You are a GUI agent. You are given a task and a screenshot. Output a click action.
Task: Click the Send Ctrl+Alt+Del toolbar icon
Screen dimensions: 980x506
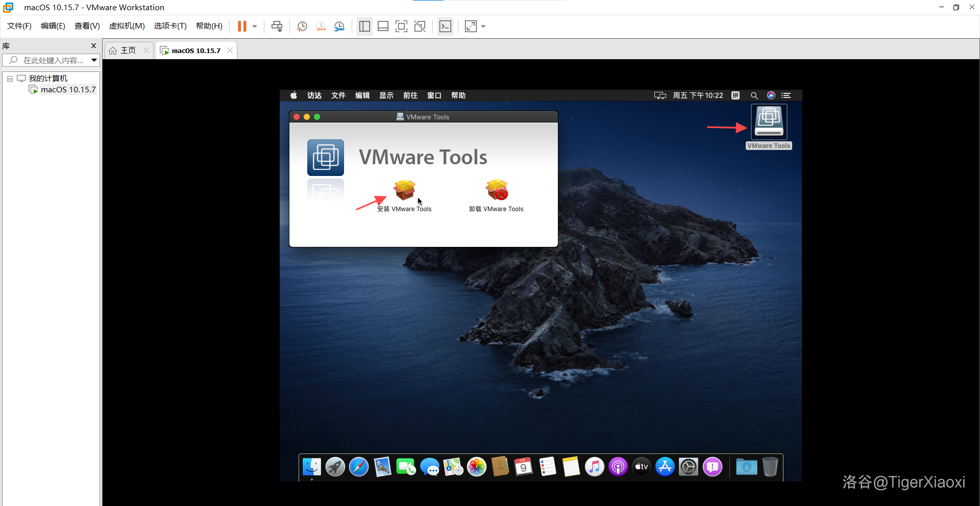pyautogui.click(x=277, y=27)
